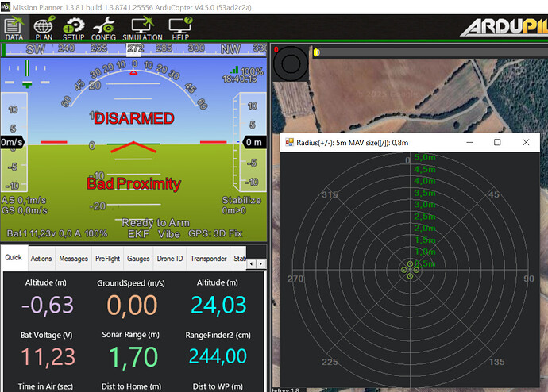
Task: Open the CONFIG tuning screen
Action: tap(103, 27)
